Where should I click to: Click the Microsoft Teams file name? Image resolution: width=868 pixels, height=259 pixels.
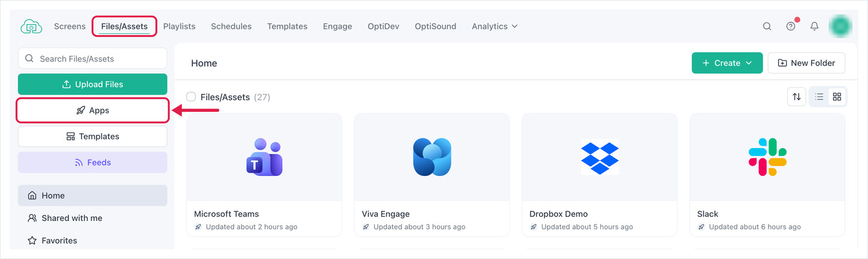point(227,214)
